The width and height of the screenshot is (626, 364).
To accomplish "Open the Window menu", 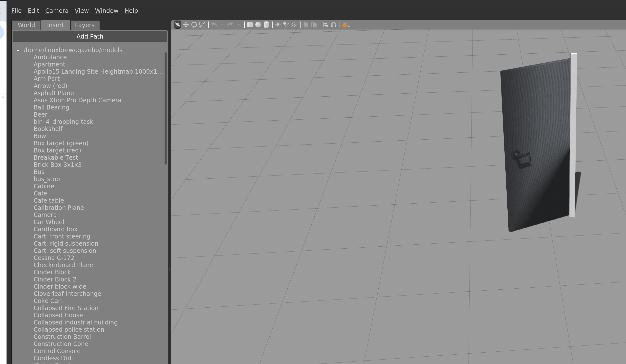I will (107, 11).
